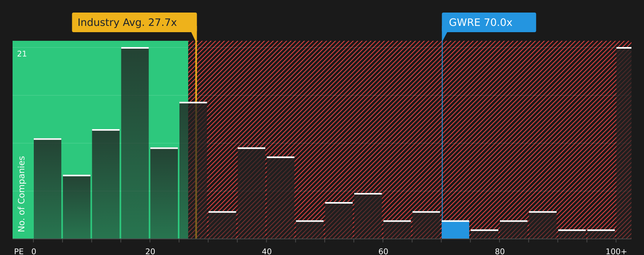Click the axis label 100+

[616, 251]
